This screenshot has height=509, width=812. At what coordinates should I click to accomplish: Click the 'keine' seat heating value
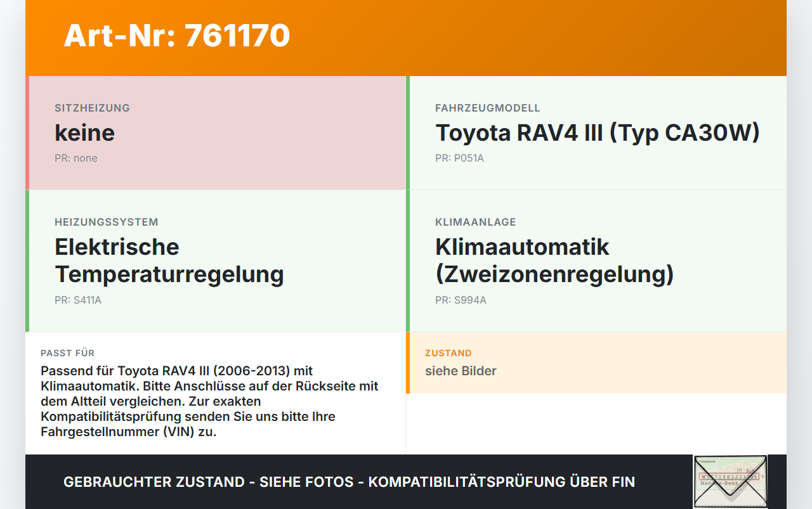pos(84,132)
